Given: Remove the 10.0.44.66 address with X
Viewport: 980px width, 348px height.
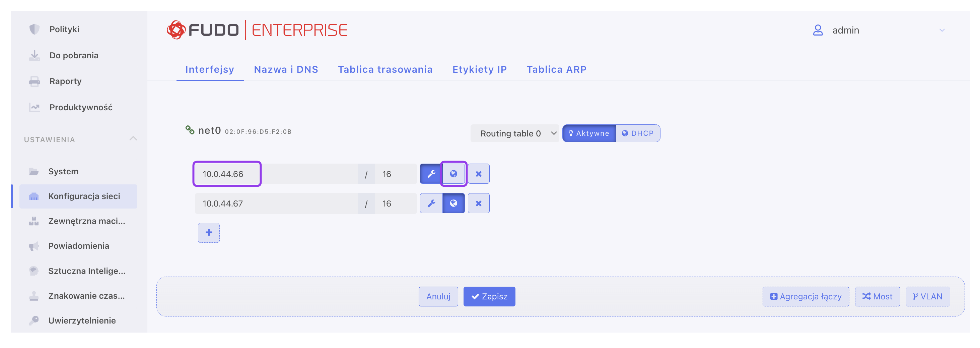Looking at the screenshot, I should (x=479, y=174).
